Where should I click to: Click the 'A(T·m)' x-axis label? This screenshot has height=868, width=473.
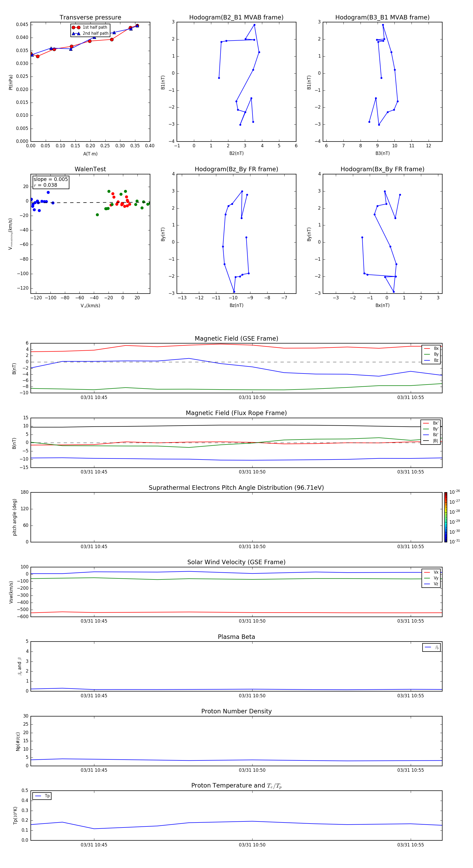pyautogui.click(x=90, y=154)
